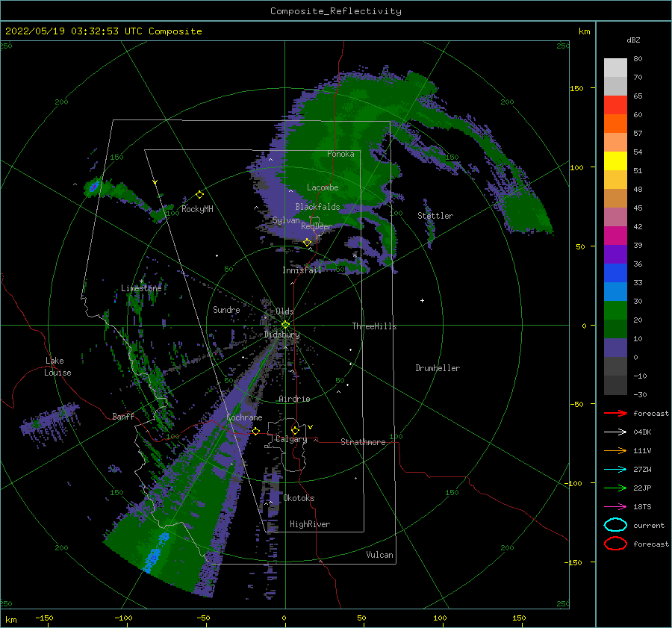Image resolution: width=672 pixels, height=628 pixels.
Task: Click the Vulcan label
Action: pyautogui.click(x=379, y=555)
